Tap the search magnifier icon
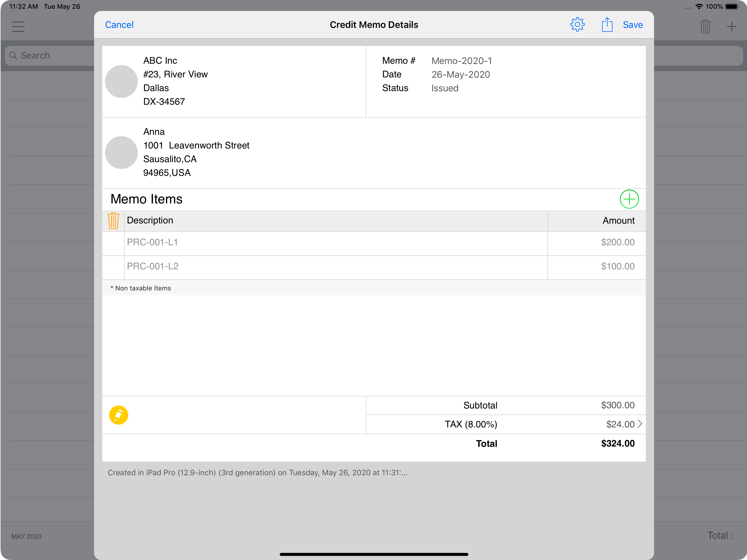 pos(13,56)
